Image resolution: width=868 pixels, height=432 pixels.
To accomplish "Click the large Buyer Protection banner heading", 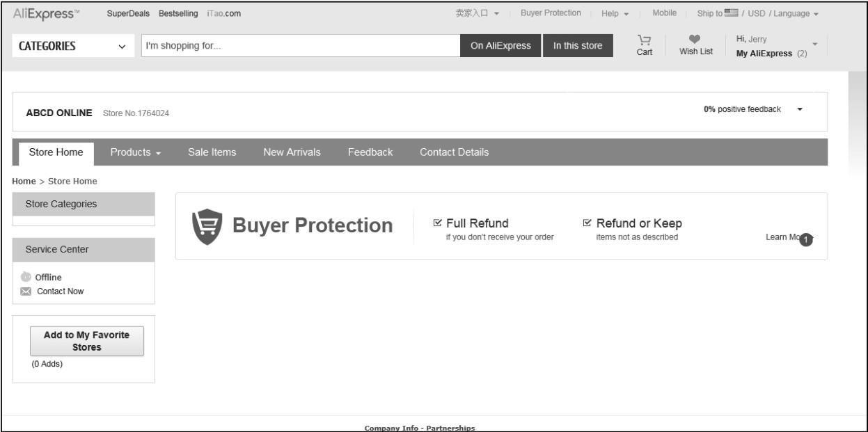I will pyautogui.click(x=313, y=225).
